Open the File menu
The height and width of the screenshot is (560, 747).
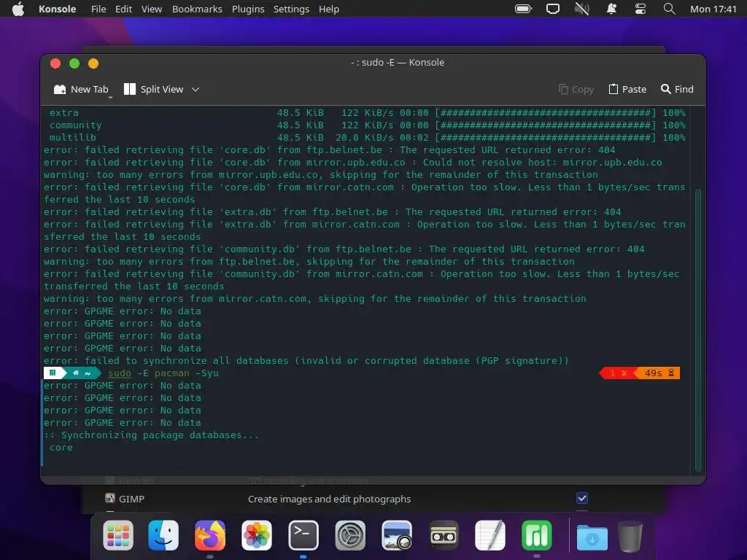coord(98,9)
